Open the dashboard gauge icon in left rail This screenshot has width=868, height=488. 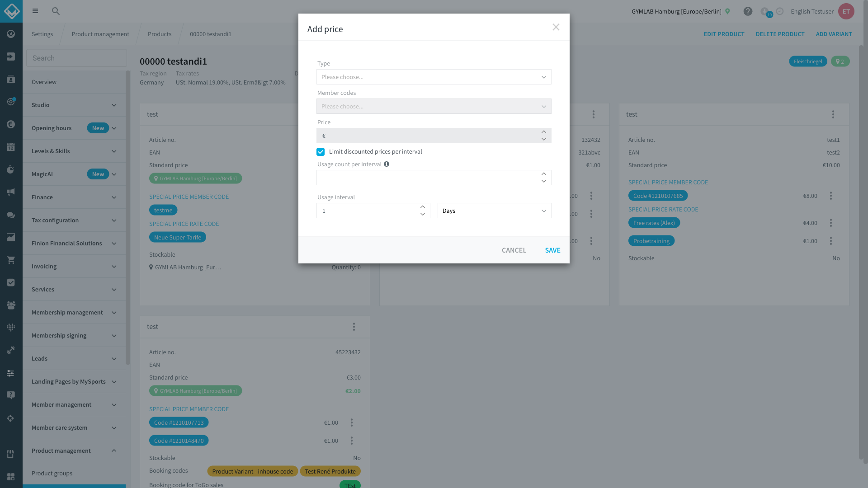click(11, 34)
